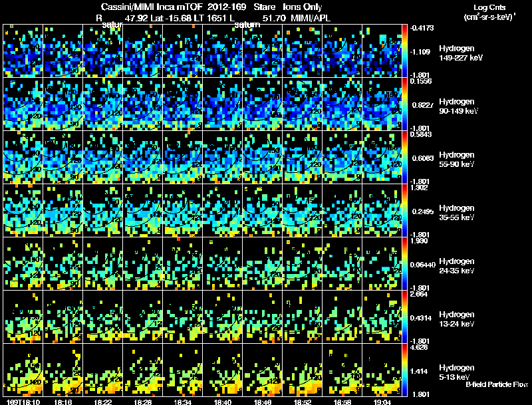Open the 35-55 keV image panel at 18:16
Image resolution: width=532 pixels, height=405 pixels.
[x=63, y=211]
